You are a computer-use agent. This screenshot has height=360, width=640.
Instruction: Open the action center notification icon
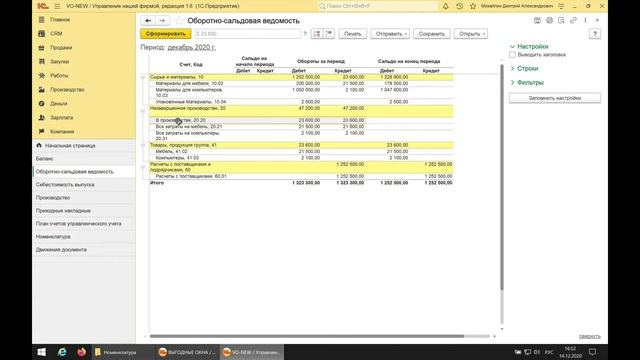(593, 352)
